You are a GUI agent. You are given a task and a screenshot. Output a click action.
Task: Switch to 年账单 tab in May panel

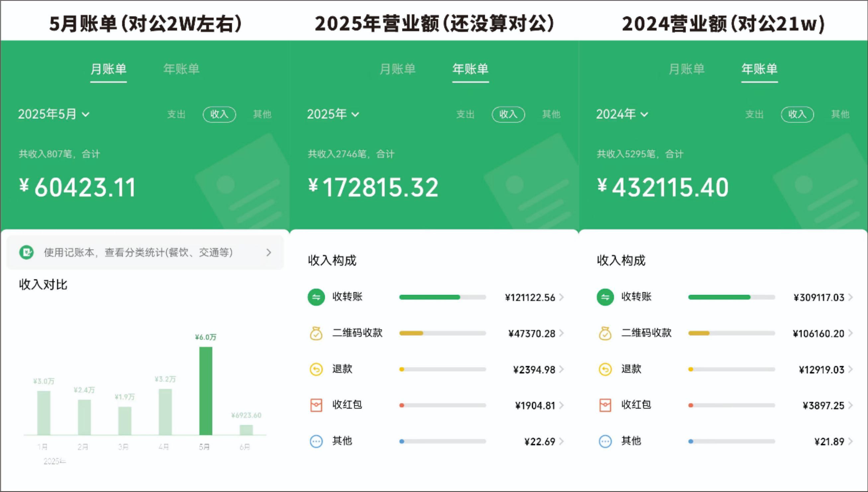[x=181, y=69]
